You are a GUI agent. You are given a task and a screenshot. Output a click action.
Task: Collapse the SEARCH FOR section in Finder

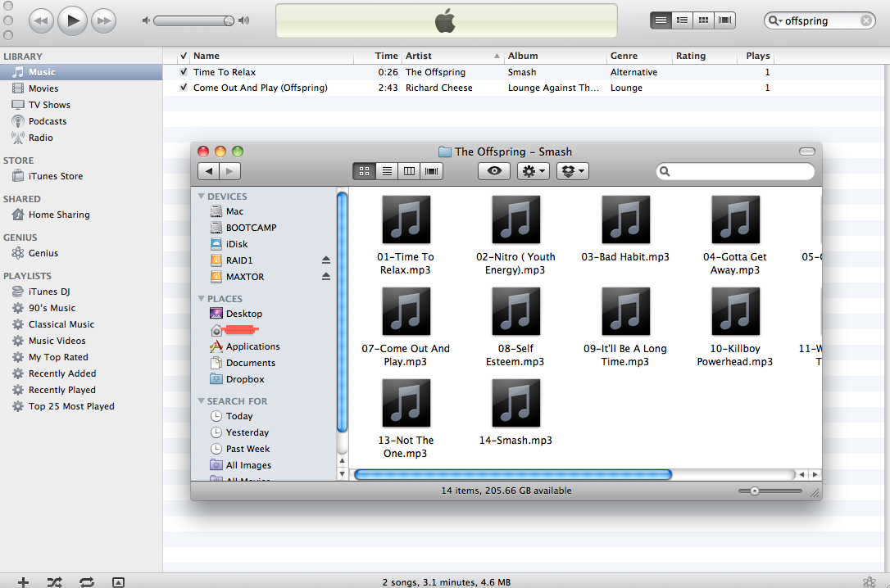pyautogui.click(x=201, y=401)
